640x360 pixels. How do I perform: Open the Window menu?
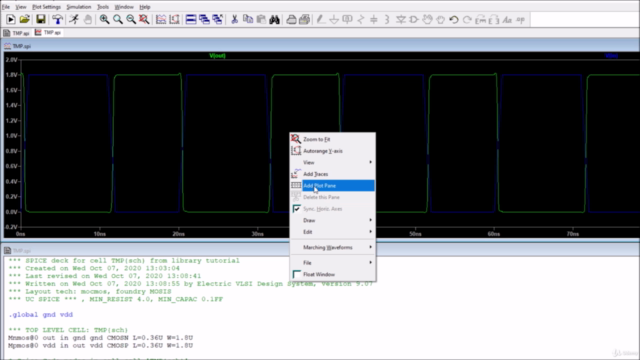[124, 7]
